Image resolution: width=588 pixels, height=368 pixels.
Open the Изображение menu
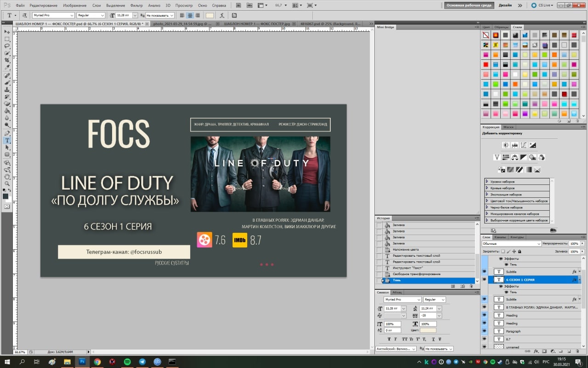[74, 6]
